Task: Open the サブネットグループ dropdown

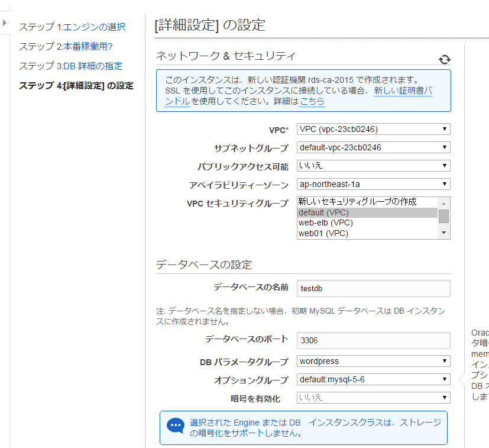Action: [x=373, y=147]
